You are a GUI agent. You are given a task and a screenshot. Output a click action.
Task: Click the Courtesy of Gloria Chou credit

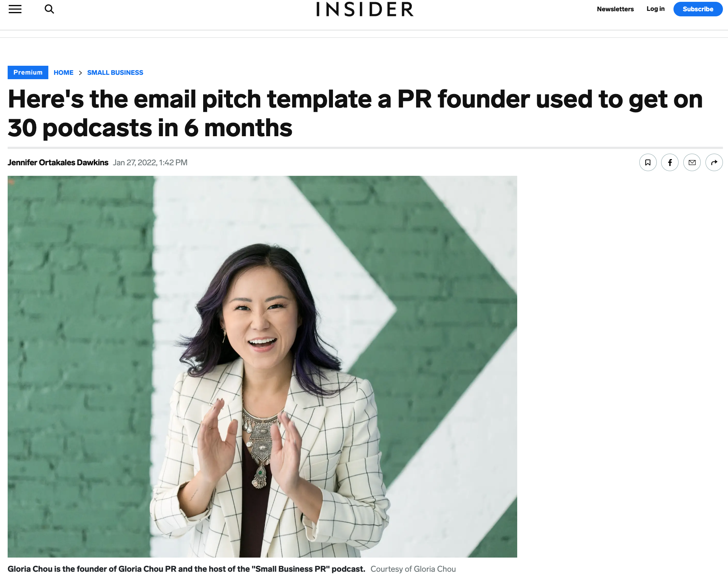tap(413, 569)
